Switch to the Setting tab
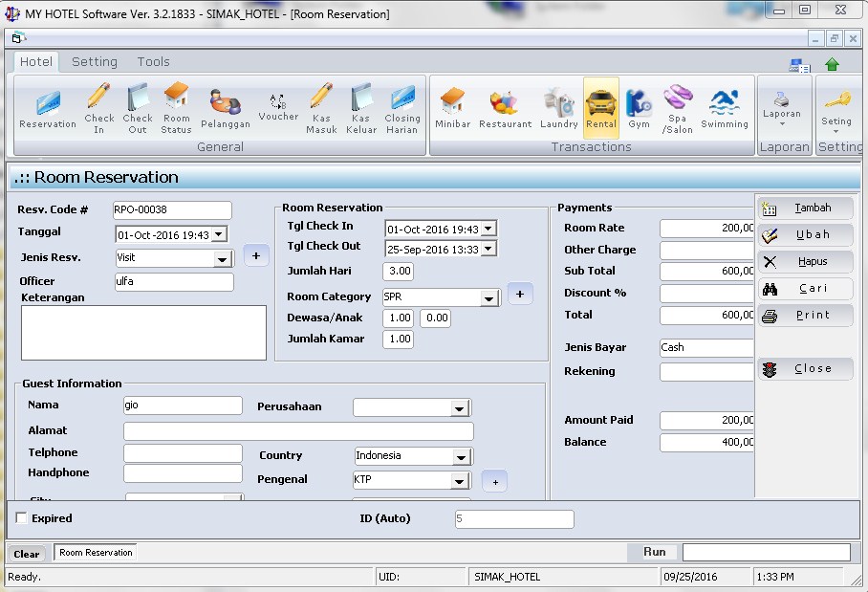The width and height of the screenshot is (868, 592). (95, 60)
